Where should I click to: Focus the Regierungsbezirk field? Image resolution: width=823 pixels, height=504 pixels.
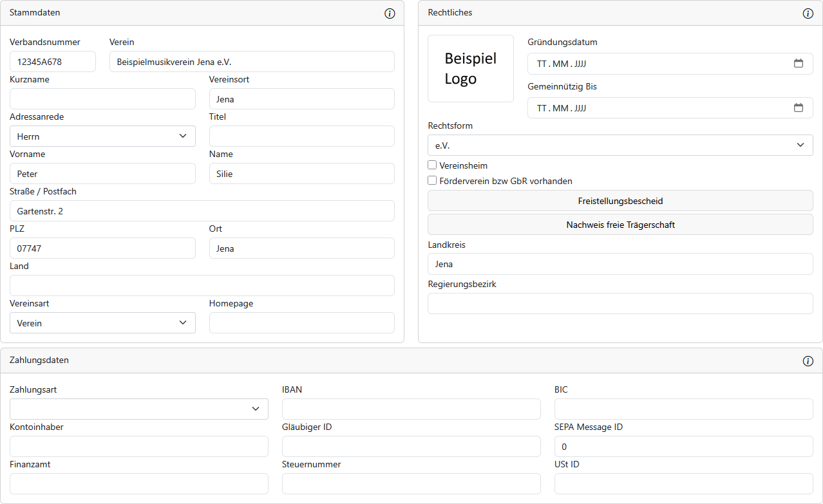620,304
